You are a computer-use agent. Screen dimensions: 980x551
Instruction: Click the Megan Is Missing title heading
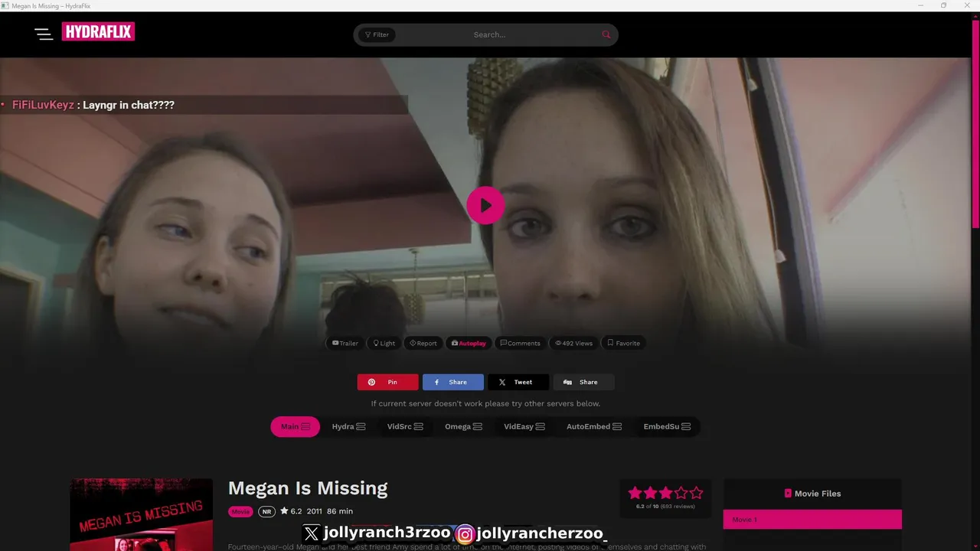(308, 488)
